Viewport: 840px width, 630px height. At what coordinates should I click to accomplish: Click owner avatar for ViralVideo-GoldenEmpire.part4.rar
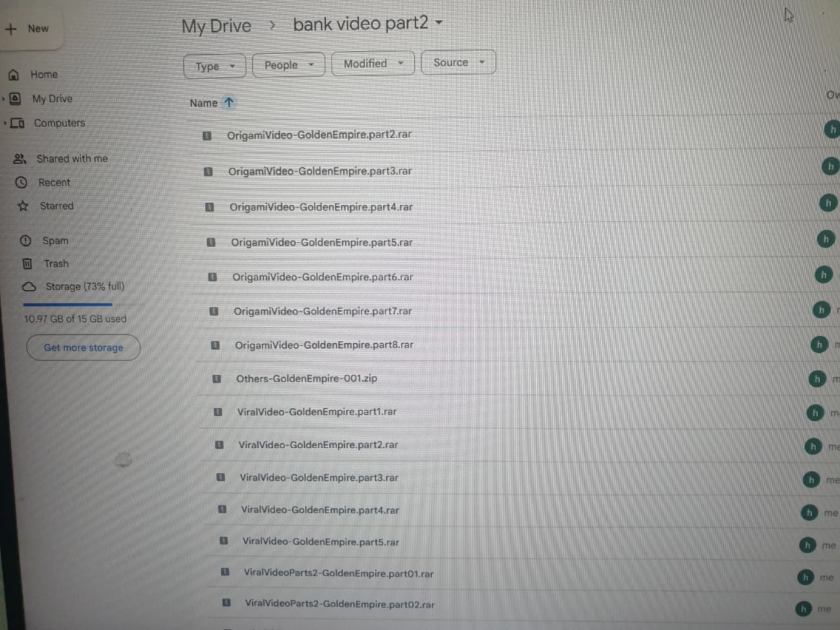coord(809,513)
